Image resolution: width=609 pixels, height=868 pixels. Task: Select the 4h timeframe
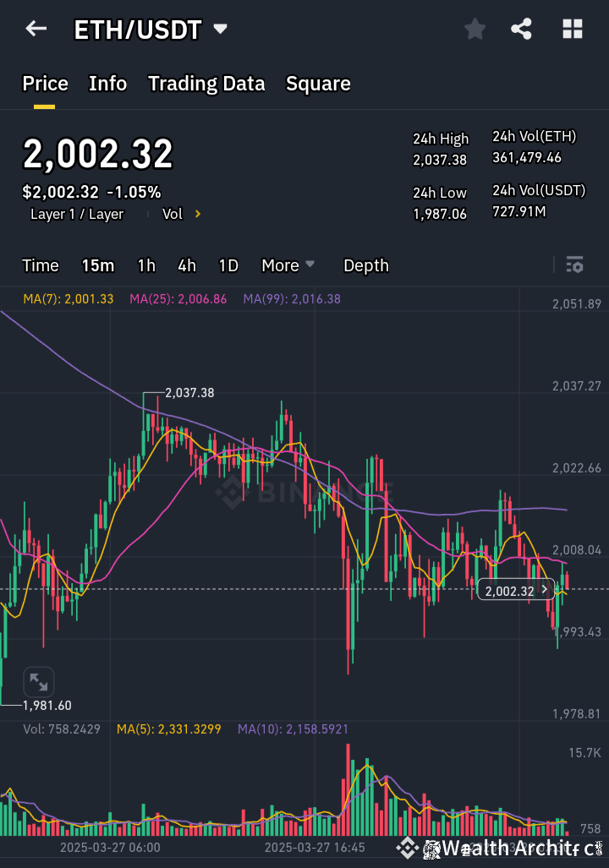click(x=186, y=265)
